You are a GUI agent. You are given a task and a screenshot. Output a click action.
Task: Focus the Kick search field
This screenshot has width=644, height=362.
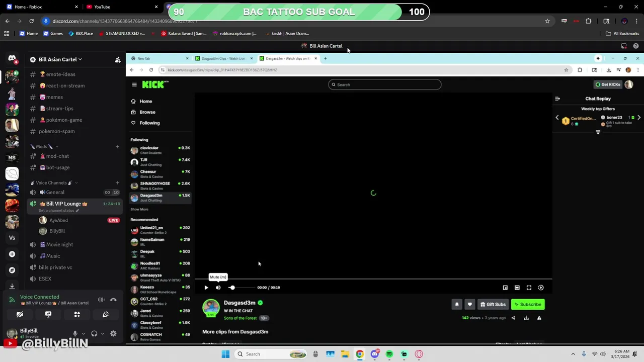[x=385, y=84]
